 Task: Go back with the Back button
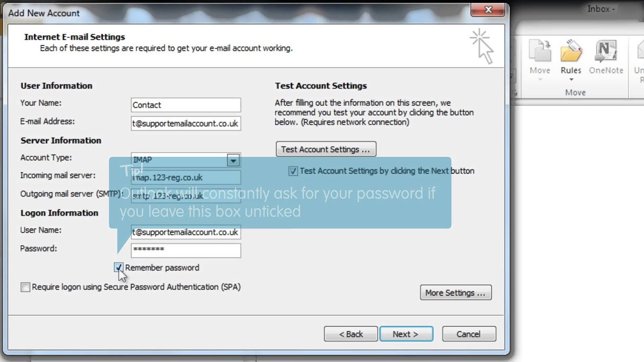coord(351,334)
